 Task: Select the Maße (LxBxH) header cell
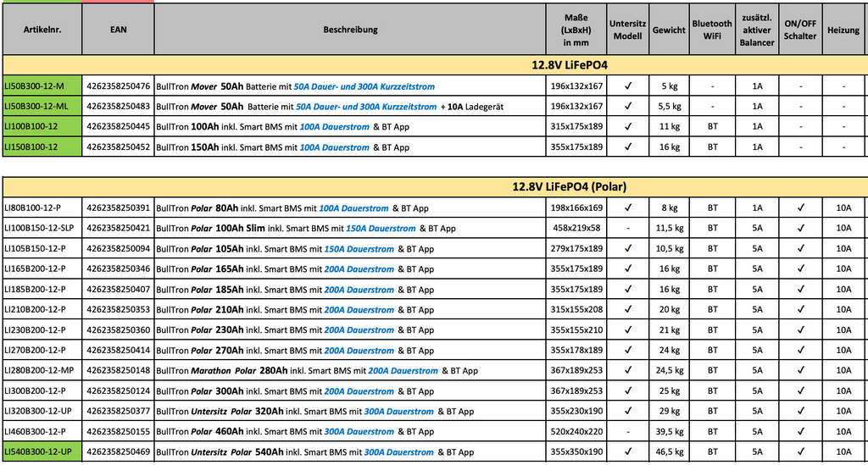coord(576,30)
